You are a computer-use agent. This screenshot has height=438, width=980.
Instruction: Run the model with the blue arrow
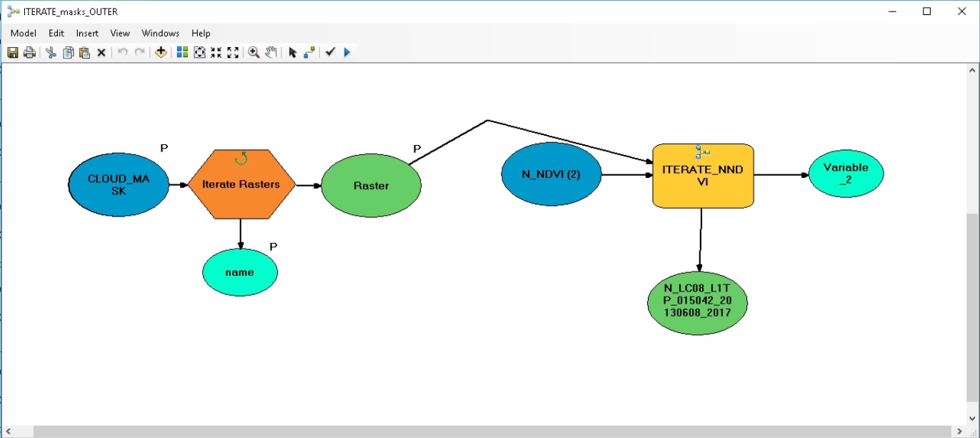[347, 52]
